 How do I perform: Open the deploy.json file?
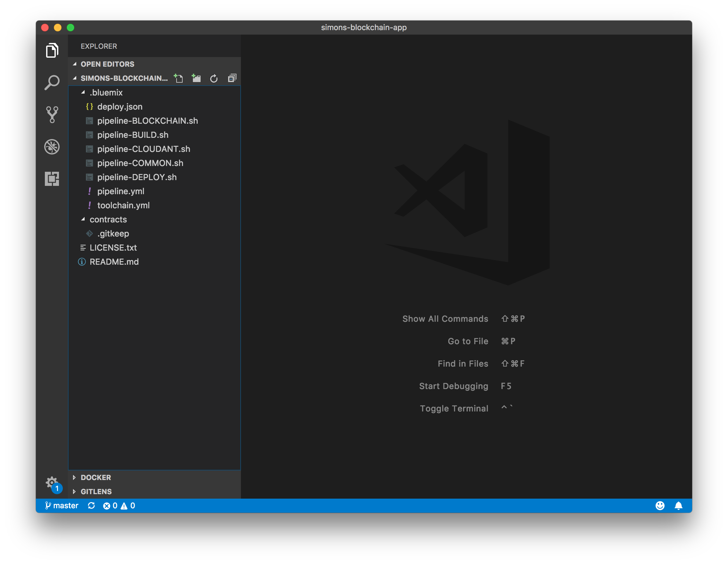(120, 107)
